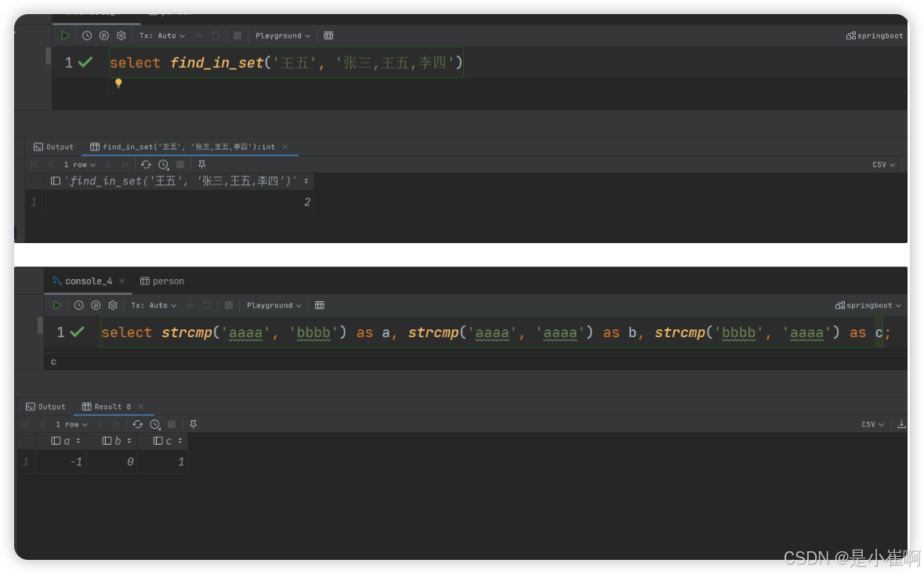
Task: Click explain plan icon in top console toolbar
Action: [103, 35]
